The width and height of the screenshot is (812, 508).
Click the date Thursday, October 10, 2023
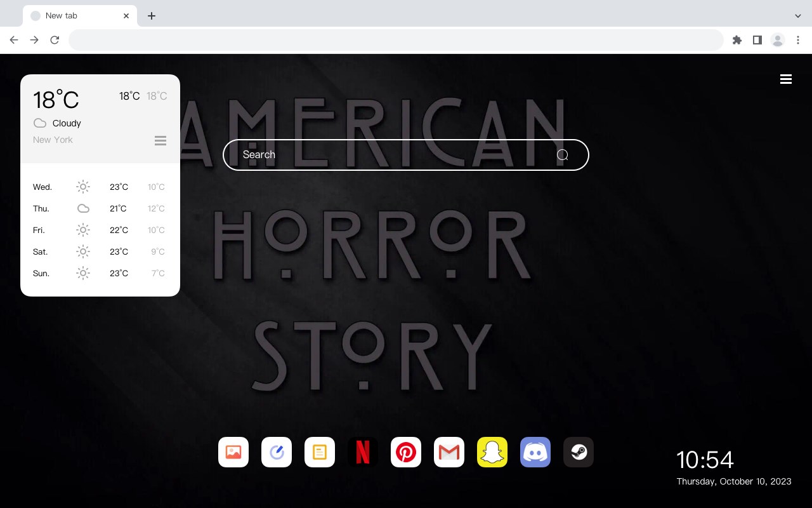pyautogui.click(x=734, y=481)
